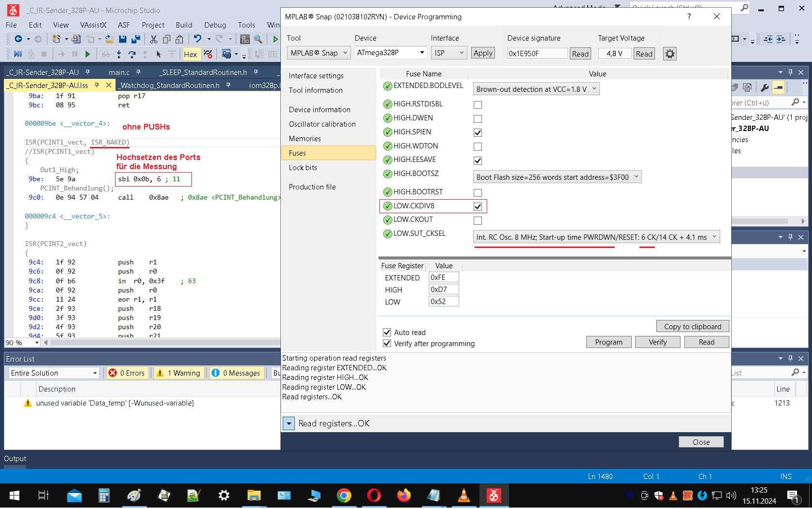This screenshot has height=509, width=812.
Task: Click the Open File folder icon
Action: [x=110, y=39]
